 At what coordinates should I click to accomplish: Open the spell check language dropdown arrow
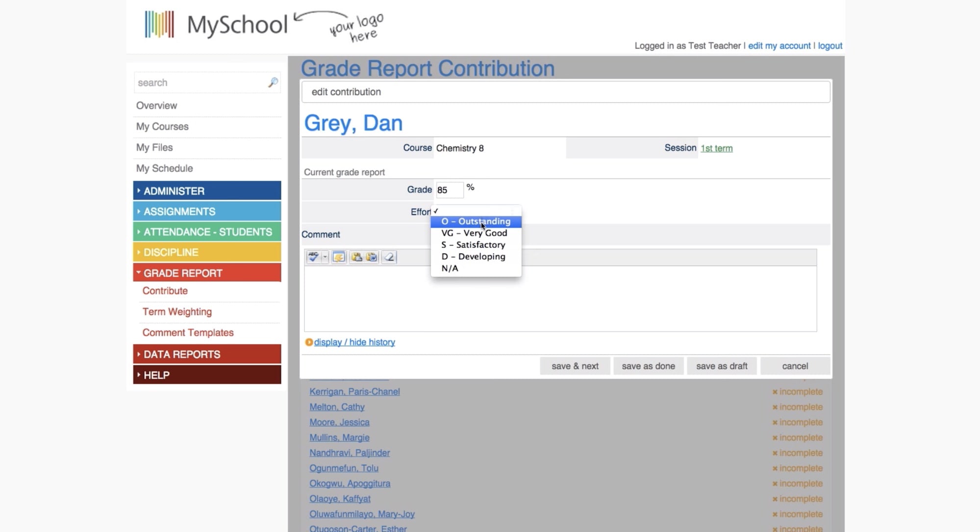point(325,257)
